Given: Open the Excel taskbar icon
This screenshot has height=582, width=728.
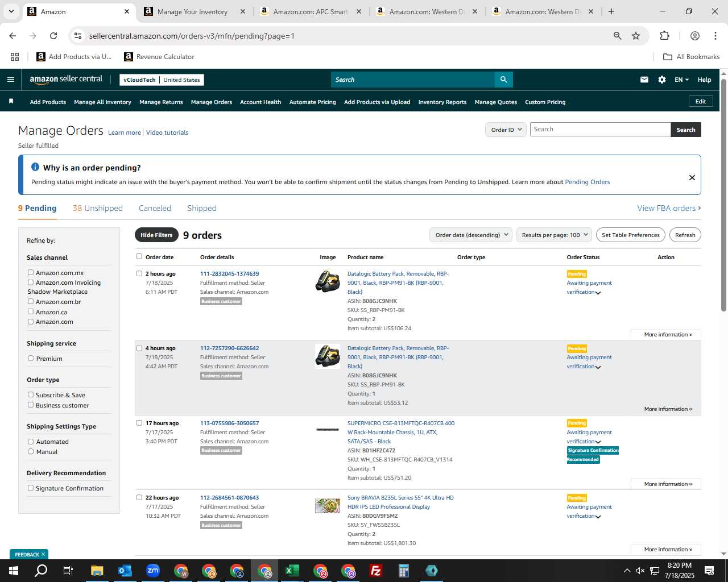Looking at the screenshot, I should pyautogui.click(x=292, y=571).
